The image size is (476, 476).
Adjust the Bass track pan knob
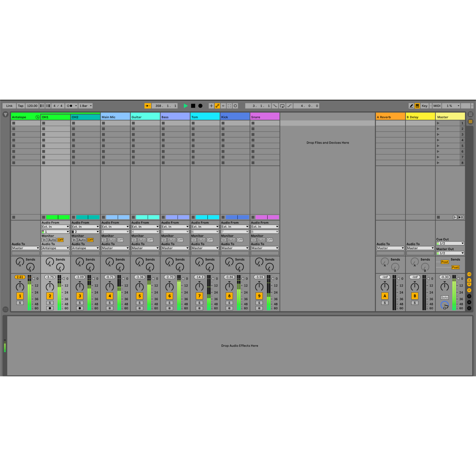(169, 287)
